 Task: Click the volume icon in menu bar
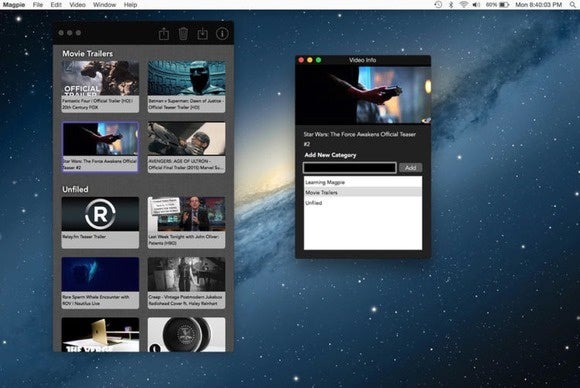pos(476,4)
